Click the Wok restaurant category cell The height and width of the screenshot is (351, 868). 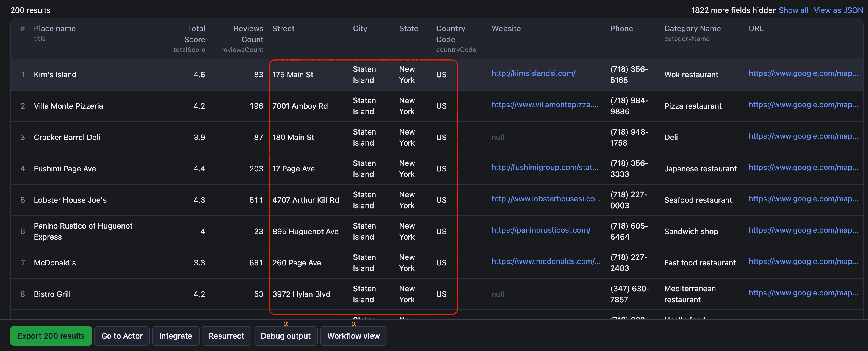tap(691, 75)
